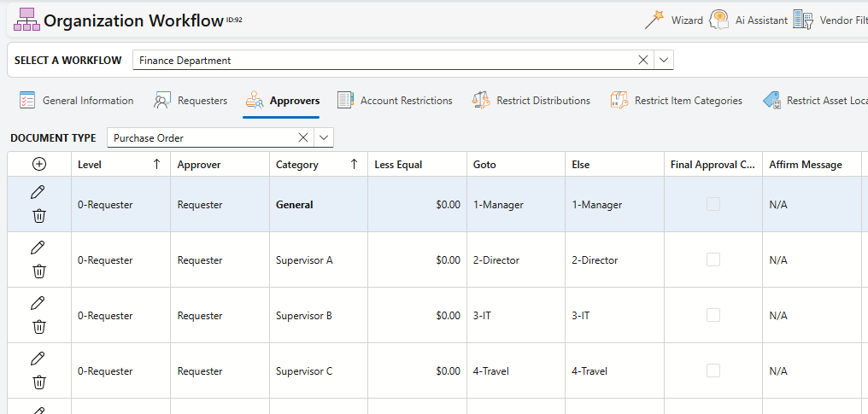868x414 pixels.
Task: Clear the Purchase Order document type
Action: [x=302, y=137]
